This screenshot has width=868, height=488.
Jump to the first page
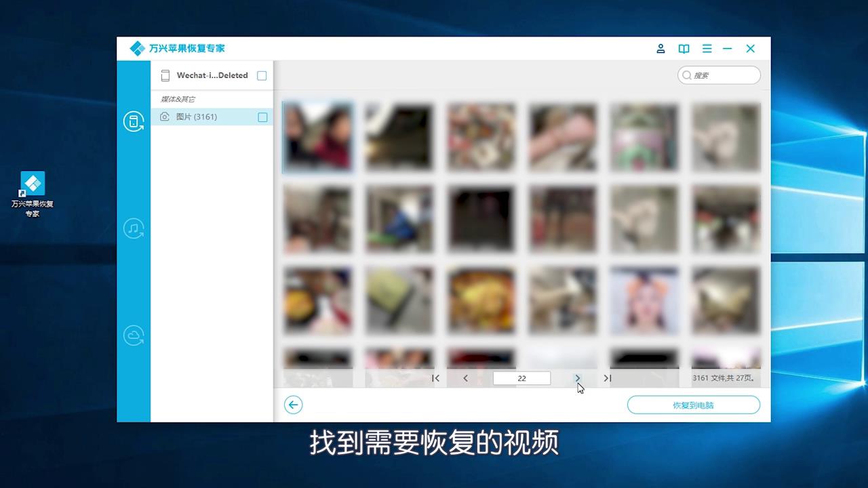tap(435, 378)
